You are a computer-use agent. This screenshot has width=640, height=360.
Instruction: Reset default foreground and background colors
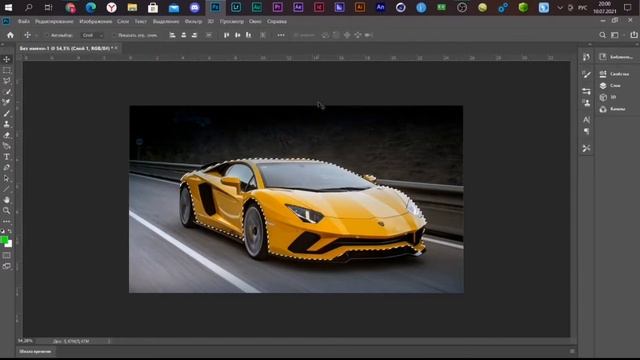[3, 231]
